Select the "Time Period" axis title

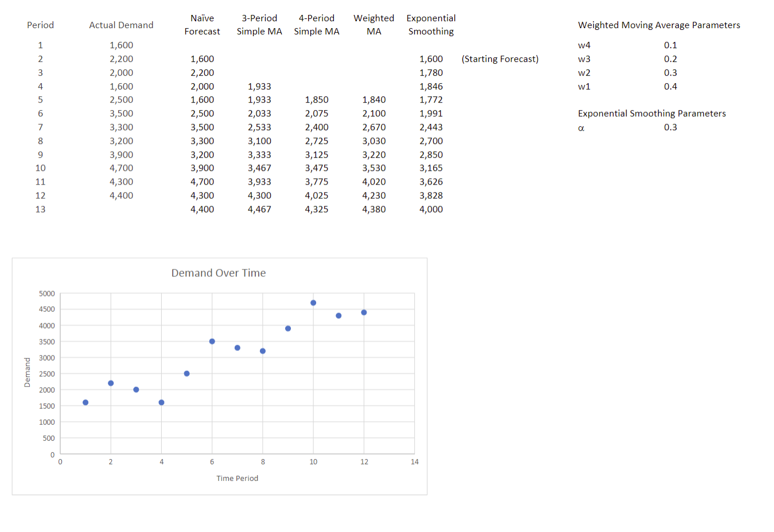click(x=237, y=478)
